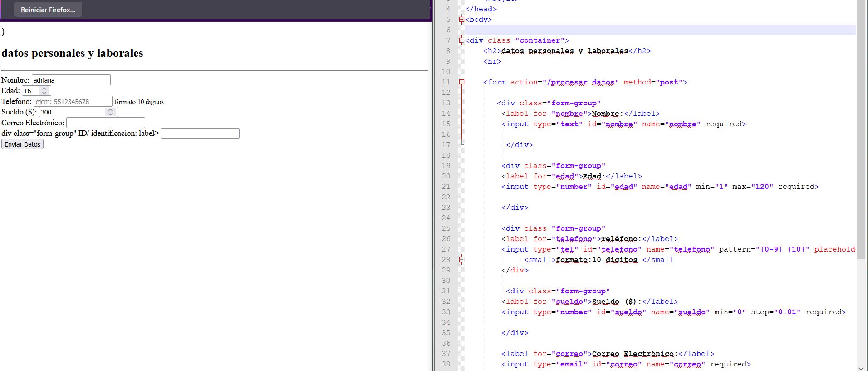Click the Reiniciar Firefox button
Viewport: 868px width, 371px height.
click(48, 10)
